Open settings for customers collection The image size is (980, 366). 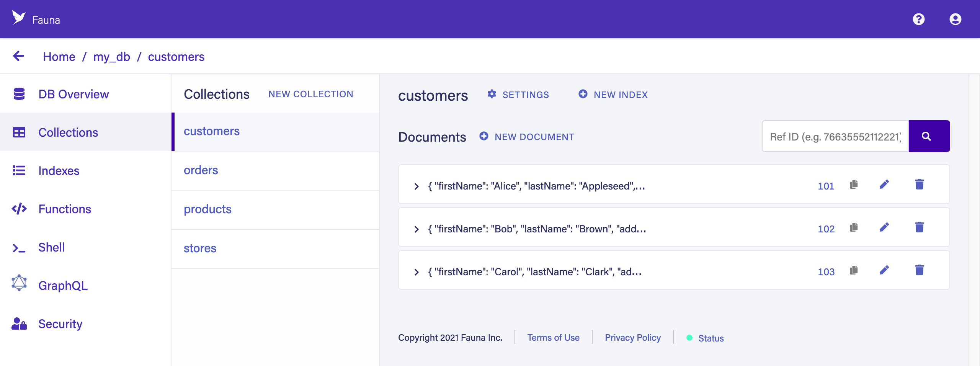[518, 95]
